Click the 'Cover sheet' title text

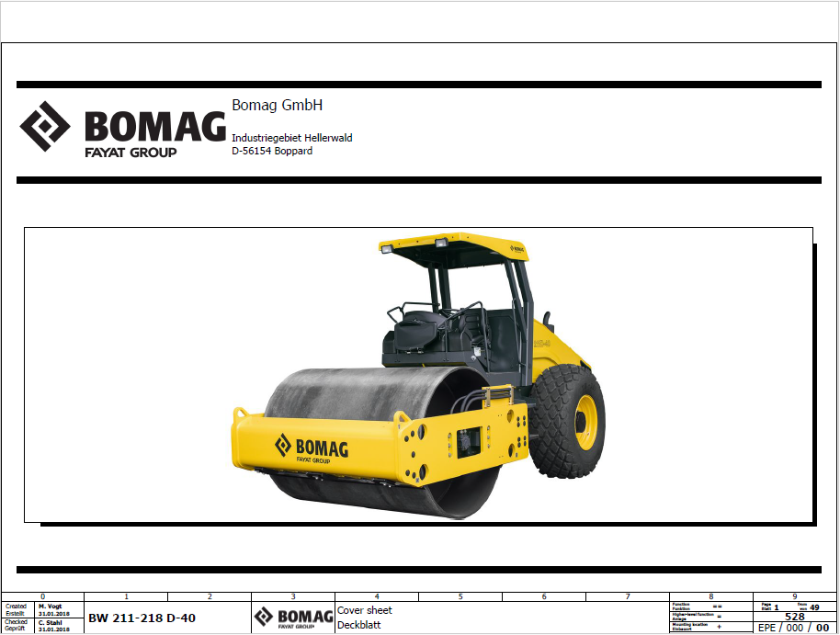364,610
